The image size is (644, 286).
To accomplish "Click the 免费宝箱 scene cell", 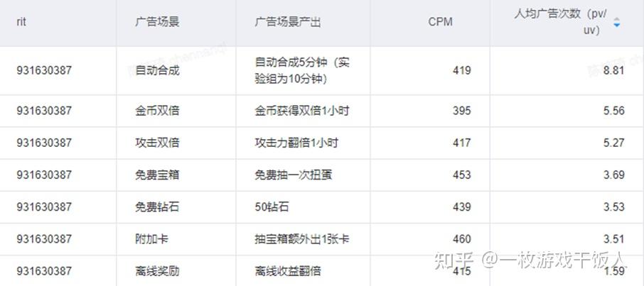I will [x=157, y=175].
